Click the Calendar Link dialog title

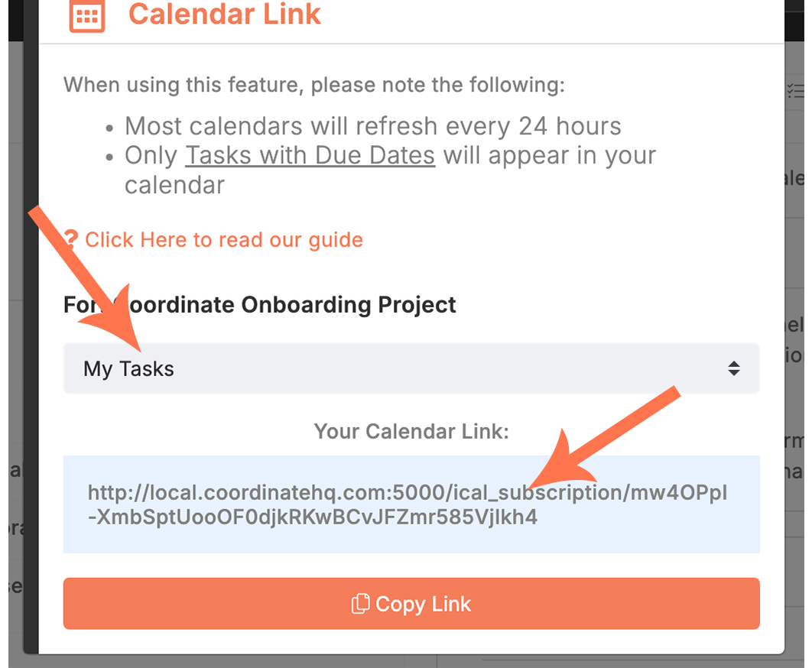pyautogui.click(x=225, y=14)
